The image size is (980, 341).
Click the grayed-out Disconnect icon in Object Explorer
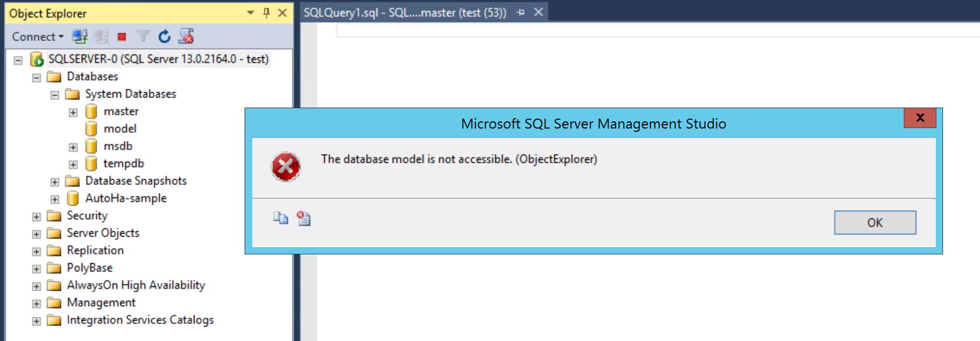pos(101,36)
